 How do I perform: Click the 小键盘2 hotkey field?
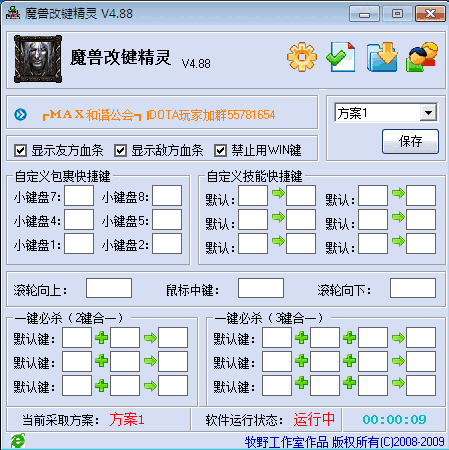click(167, 244)
